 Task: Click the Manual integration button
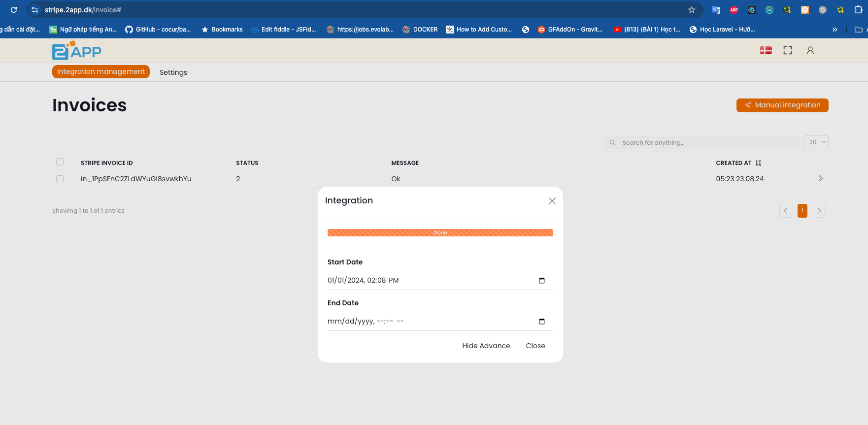(782, 105)
